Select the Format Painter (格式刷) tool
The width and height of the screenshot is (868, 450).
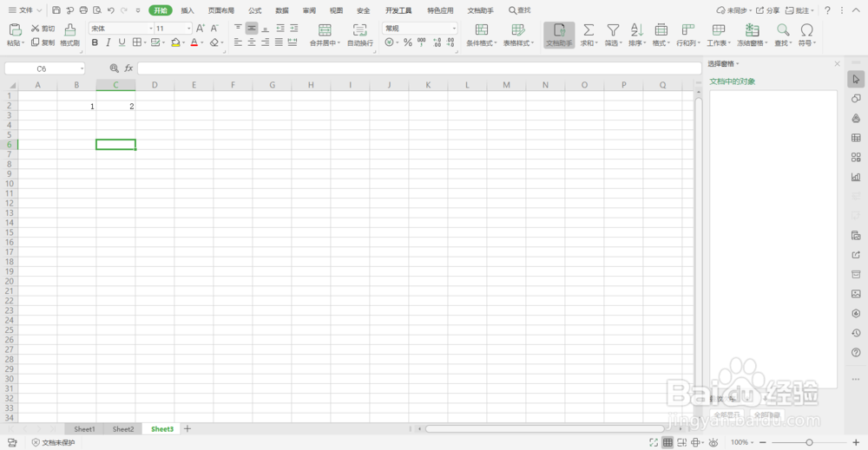tap(69, 35)
